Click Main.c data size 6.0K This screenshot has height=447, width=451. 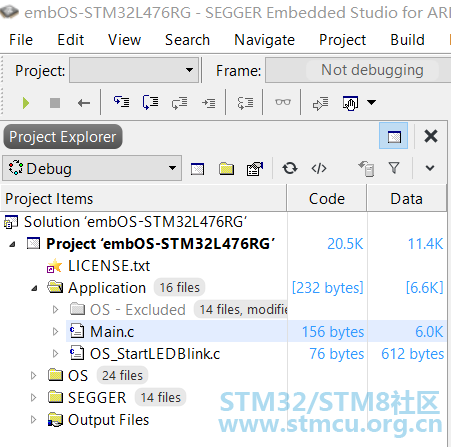click(429, 332)
